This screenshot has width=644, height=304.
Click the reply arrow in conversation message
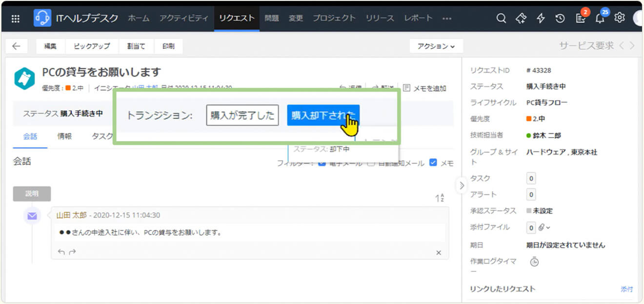click(61, 252)
